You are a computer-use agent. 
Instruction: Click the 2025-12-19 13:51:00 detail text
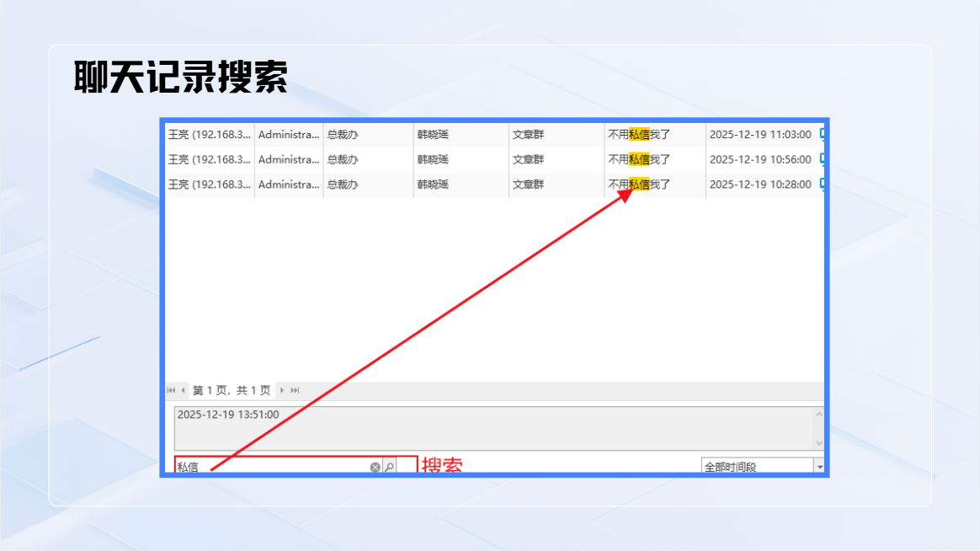pos(228,415)
